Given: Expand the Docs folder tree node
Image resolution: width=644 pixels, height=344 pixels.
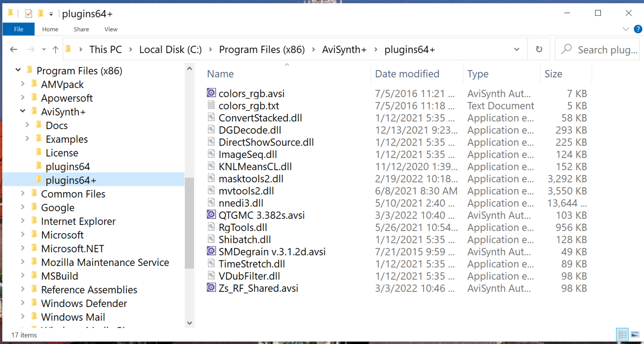Looking at the screenshot, I should point(27,125).
